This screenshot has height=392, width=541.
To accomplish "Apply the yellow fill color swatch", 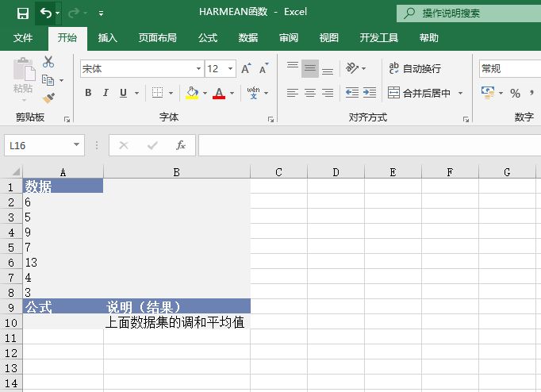I will tap(192, 93).
